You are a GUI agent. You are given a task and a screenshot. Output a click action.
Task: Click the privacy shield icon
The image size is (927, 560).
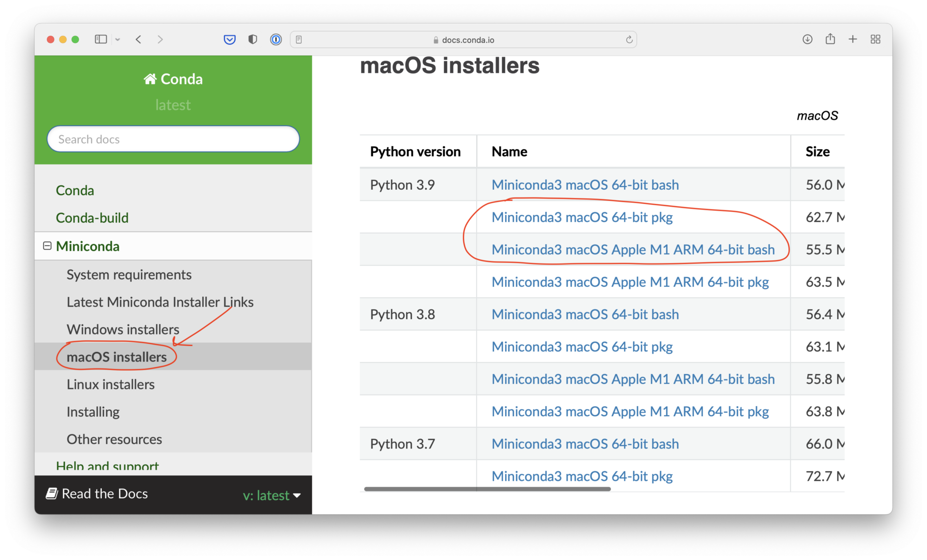click(253, 40)
